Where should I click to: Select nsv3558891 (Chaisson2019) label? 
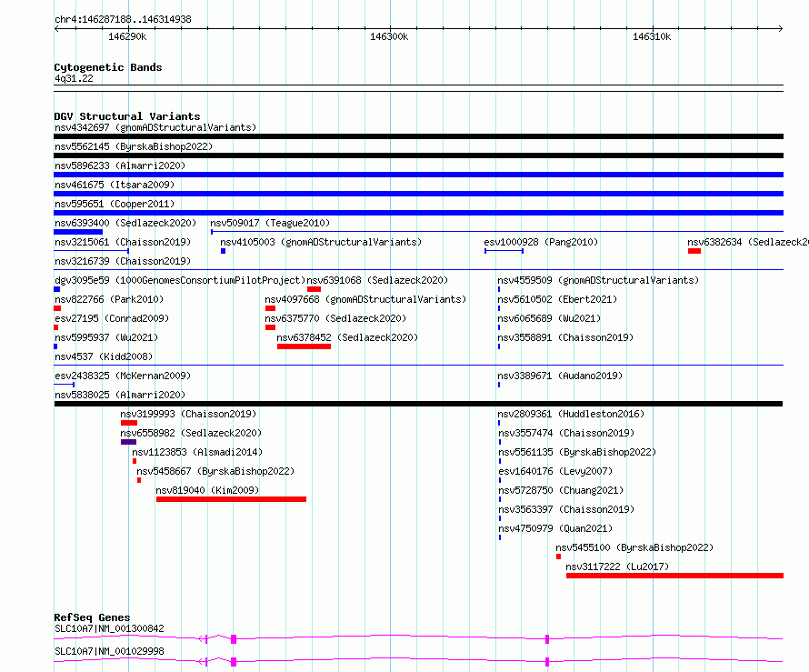pos(565,337)
